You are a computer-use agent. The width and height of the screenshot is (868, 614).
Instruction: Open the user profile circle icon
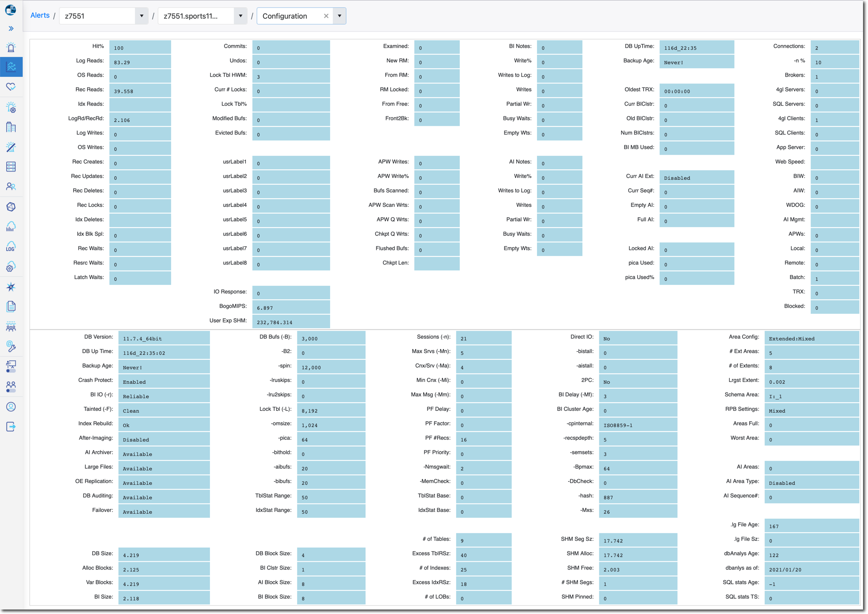(x=11, y=407)
